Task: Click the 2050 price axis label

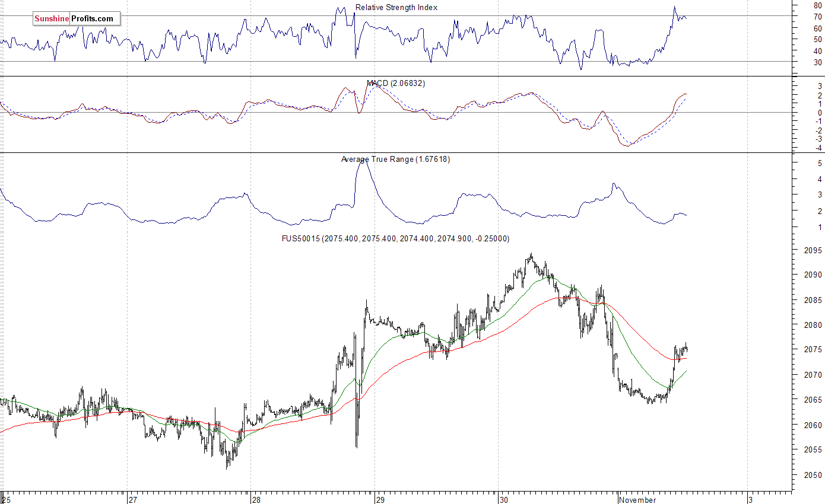Action: [x=813, y=475]
